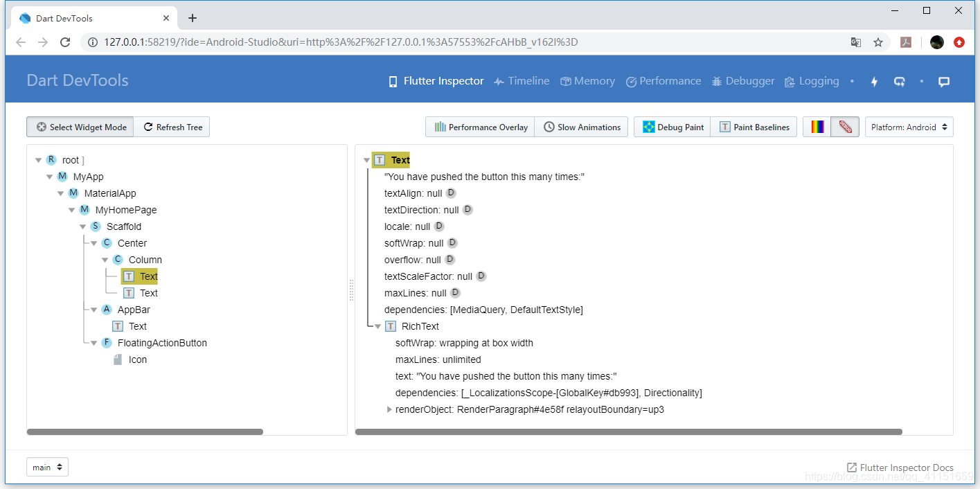Open the Flutter Inspector Docs link
980x489 pixels.
click(x=900, y=468)
